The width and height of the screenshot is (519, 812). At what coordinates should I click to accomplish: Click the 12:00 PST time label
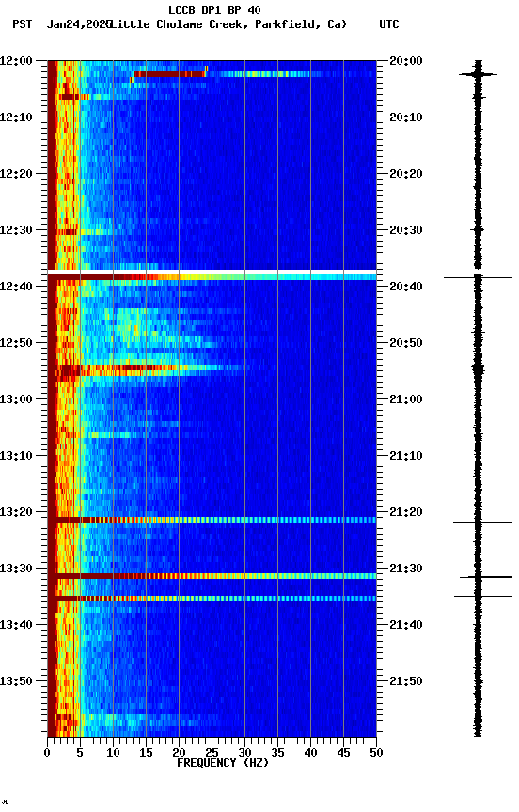(16, 61)
